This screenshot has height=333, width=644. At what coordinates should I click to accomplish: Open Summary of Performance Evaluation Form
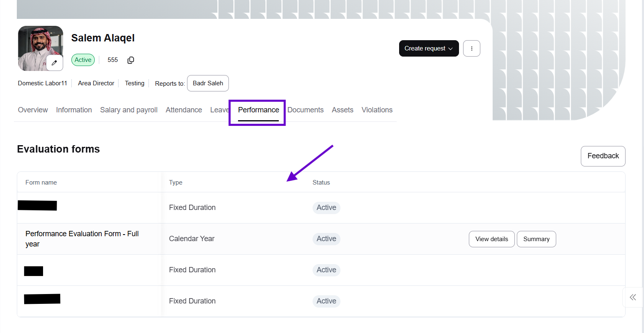click(536, 239)
